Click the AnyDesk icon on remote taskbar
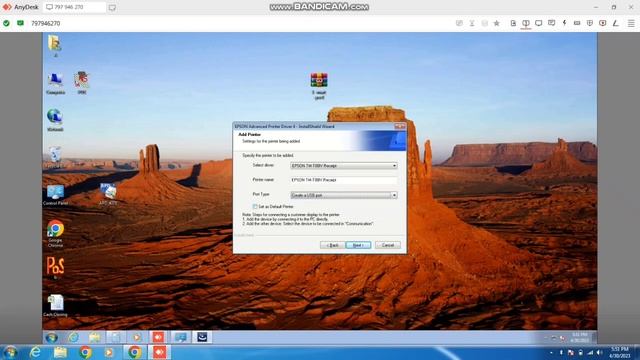 coord(158,338)
